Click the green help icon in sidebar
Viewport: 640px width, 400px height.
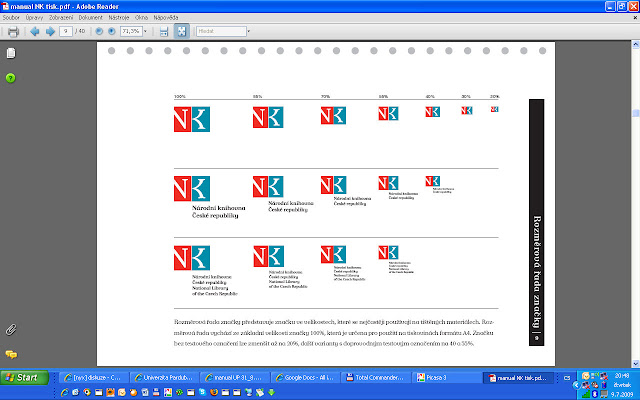[11, 78]
